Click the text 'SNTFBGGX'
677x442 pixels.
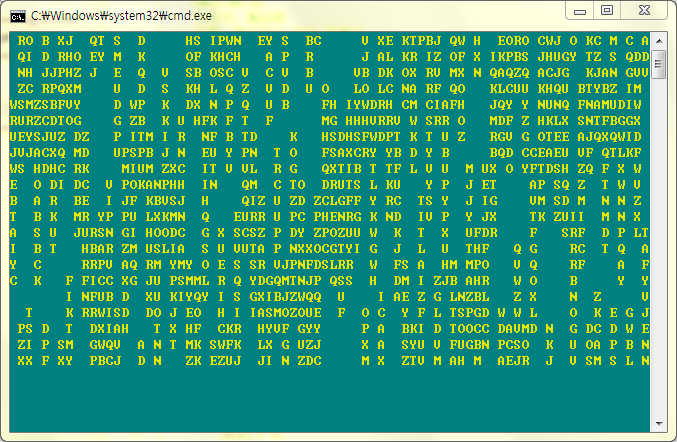pyautogui.click(x=609, y=121)
